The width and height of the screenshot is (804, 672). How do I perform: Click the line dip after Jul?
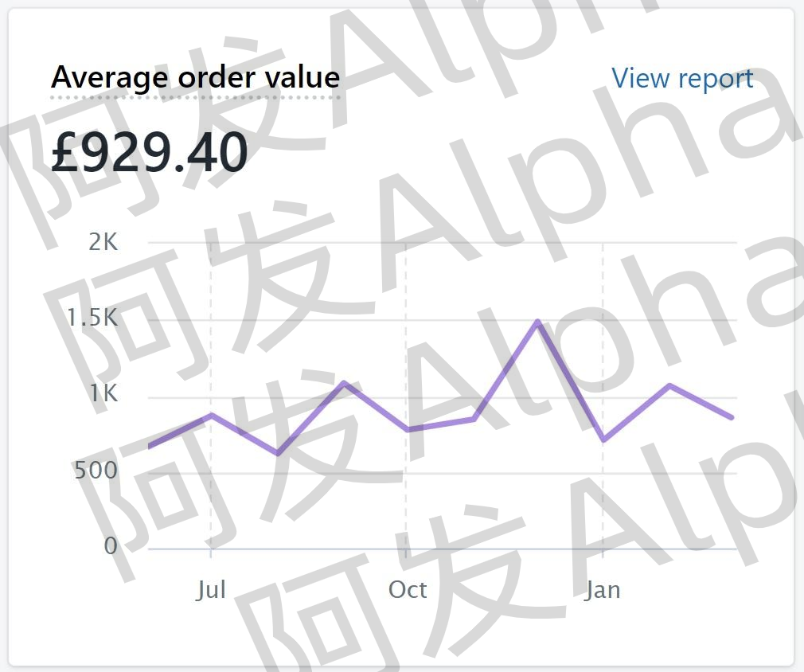click(277, 454)
